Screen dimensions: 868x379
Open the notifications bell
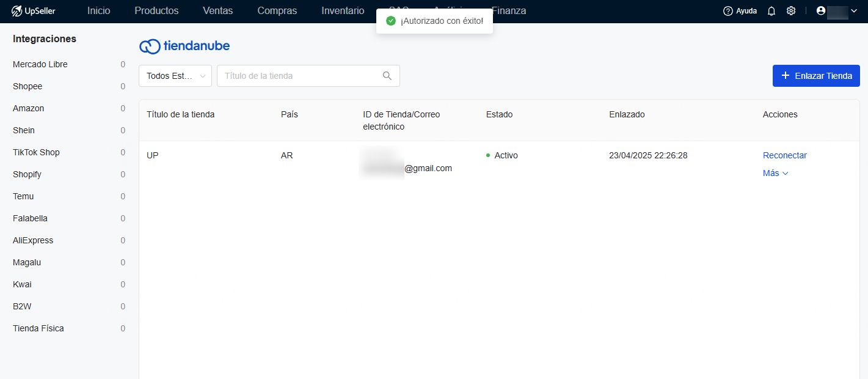point(771,11)
